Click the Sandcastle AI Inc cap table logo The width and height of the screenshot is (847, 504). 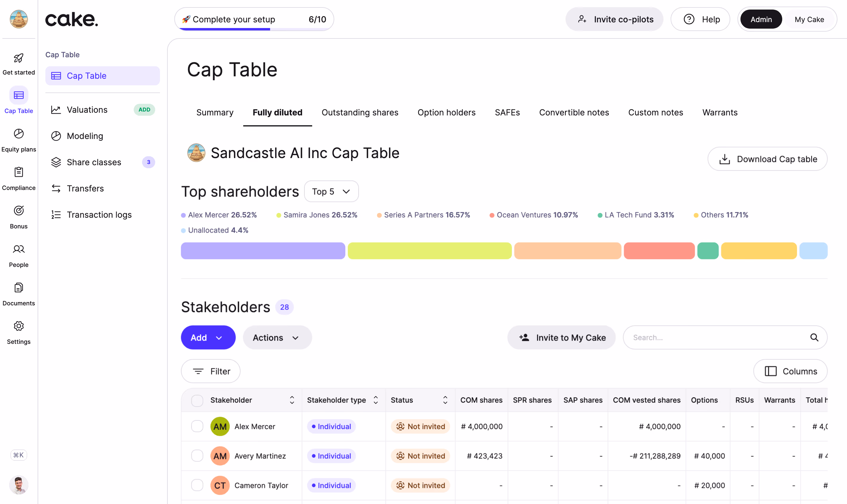click(196, 153)
